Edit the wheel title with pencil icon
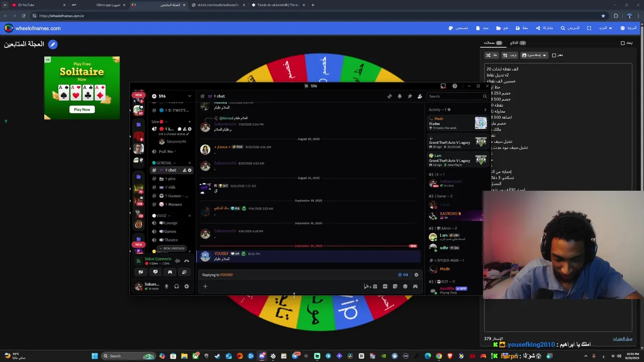 tap(53, 44)
